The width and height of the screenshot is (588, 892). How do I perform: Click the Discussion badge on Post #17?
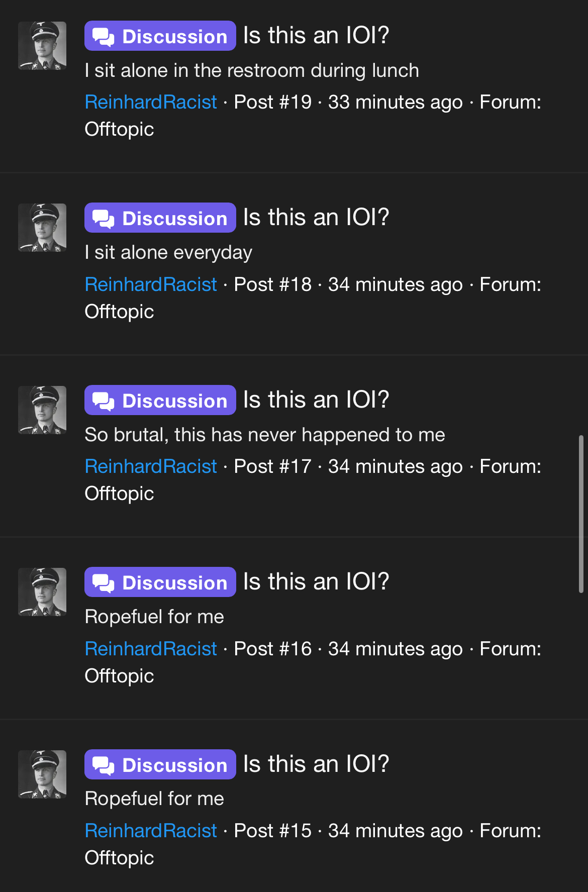click(160, 400)
